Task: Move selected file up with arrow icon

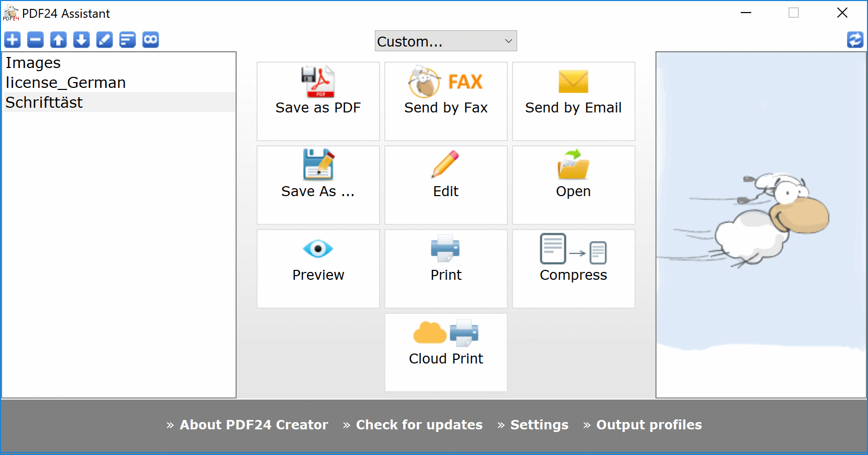Action: coord(59,40)
